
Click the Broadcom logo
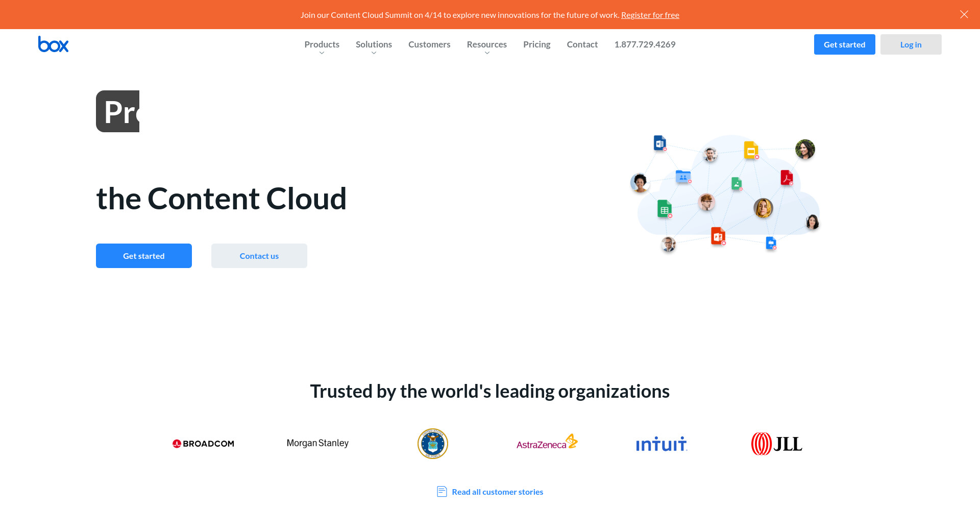[203, 444]
